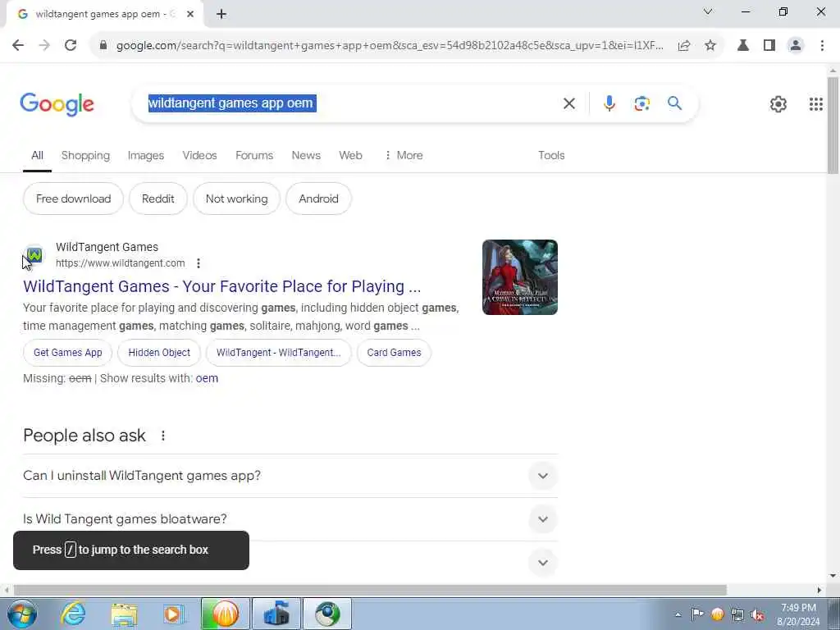Open the Card Games sitelink
This screenshot has height=630, width=840.
(x=394, y=353)
